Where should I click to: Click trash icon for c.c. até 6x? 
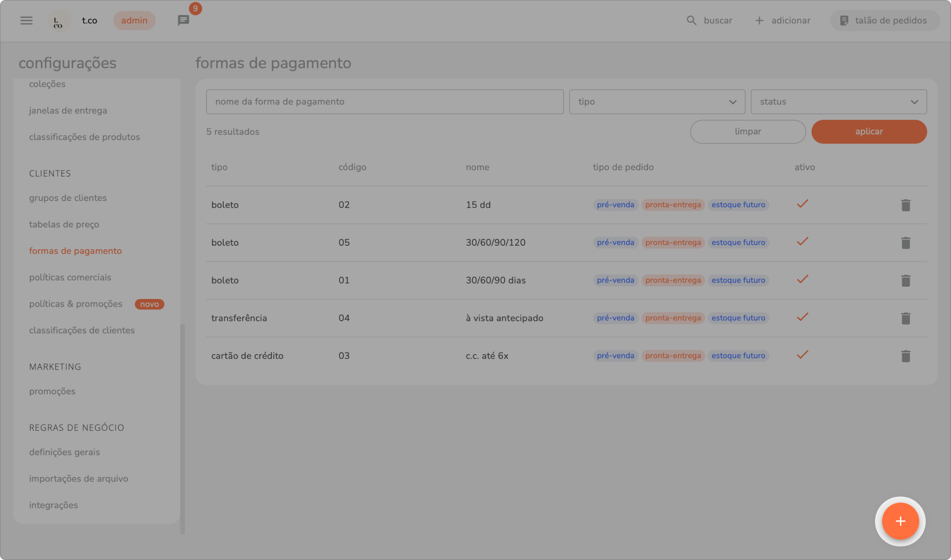[905, 356]
